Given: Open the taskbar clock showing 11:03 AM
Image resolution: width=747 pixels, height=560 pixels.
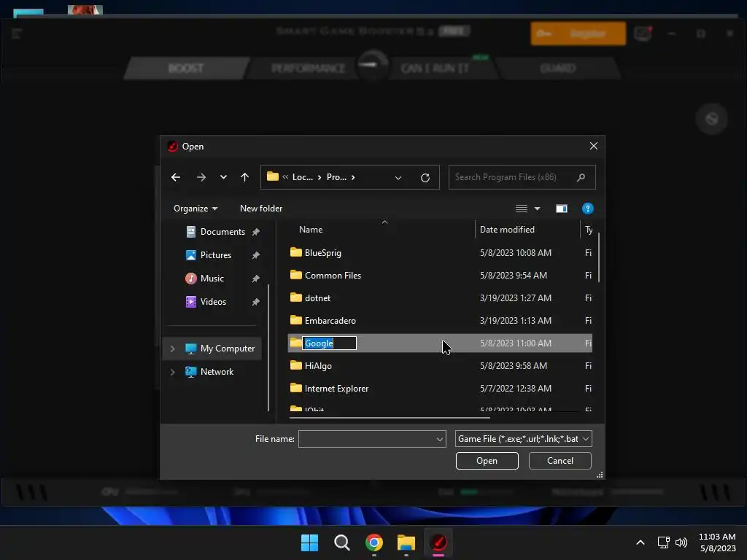Looking at the screenshot, I should click(x=717, y=542).
